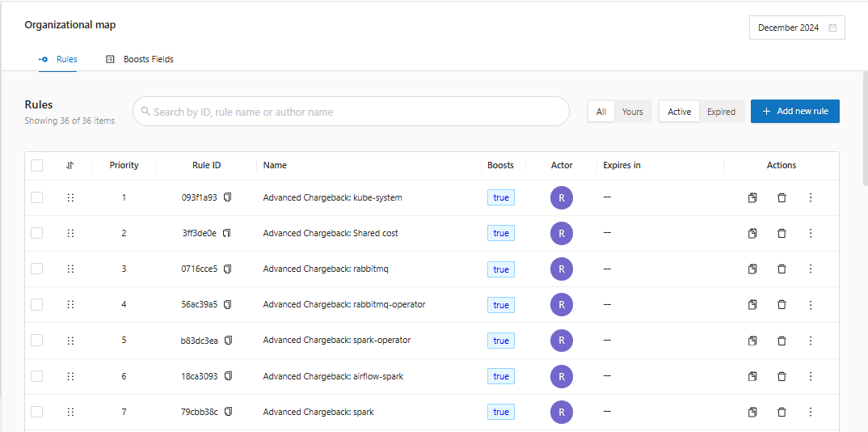Select the Rules tab
Viewport: 868px width, 432px height.
click(58, 59)
